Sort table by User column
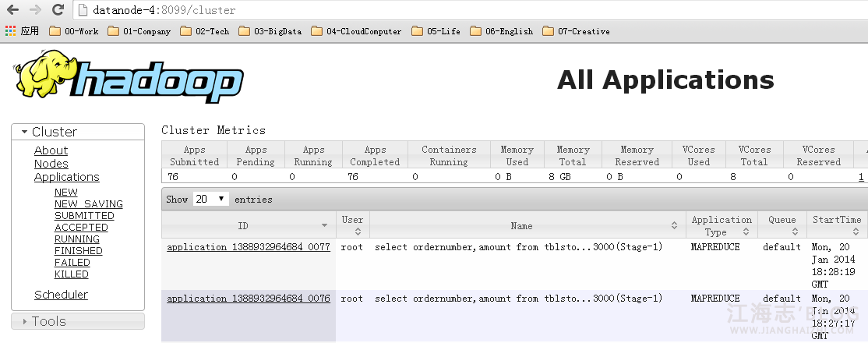Screen dimensions: 868x343 click(x=352, y=225)
